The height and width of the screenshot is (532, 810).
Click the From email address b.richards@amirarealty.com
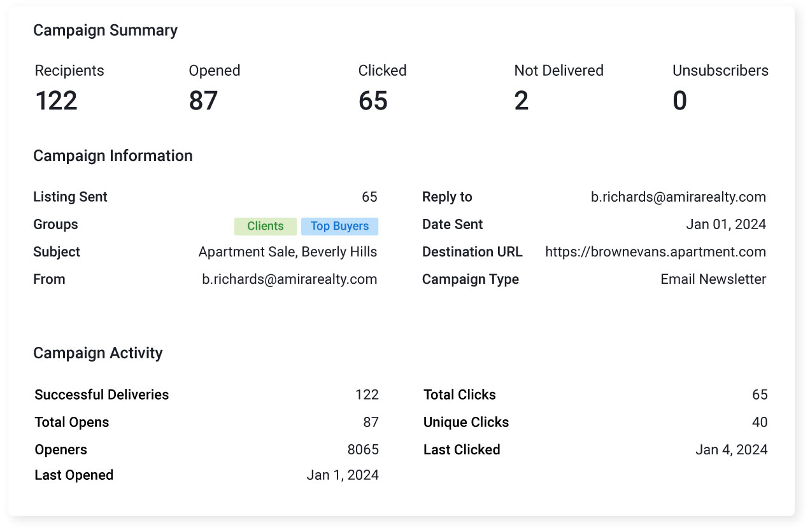pyautogui.click(x=288, y=279)
